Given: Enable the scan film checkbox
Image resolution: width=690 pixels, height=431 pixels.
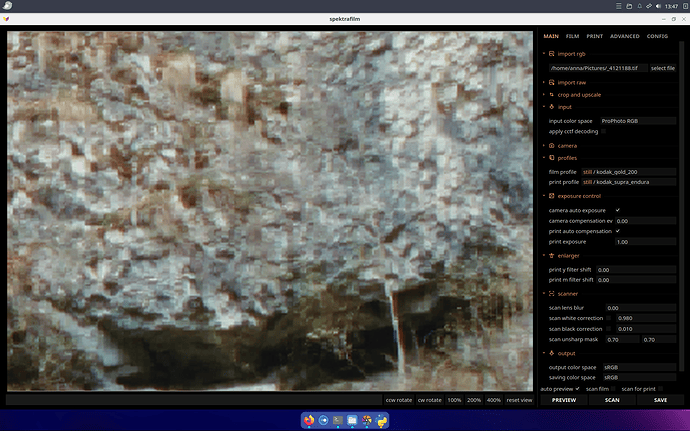Looking at the screenshot, I should (x=613, y=388).
